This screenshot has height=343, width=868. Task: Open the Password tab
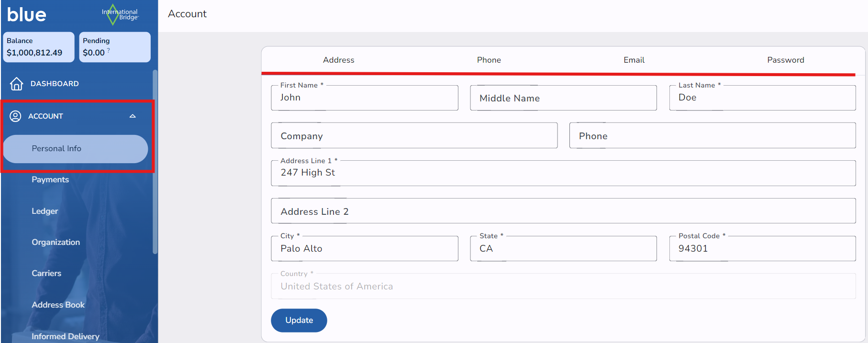click(x=785, y=60)
